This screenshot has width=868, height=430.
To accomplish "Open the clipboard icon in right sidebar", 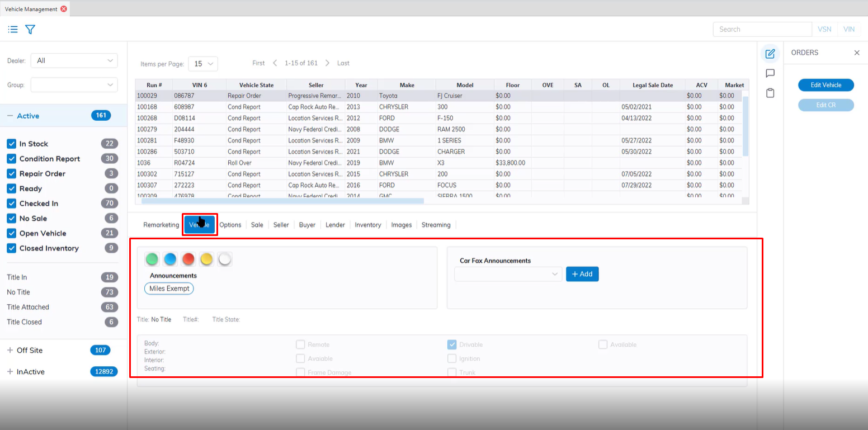I will click(x=770, y=93).
